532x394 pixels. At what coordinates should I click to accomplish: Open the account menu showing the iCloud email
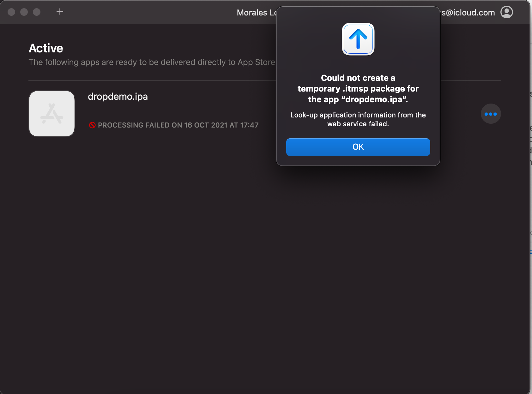point(506,12)
